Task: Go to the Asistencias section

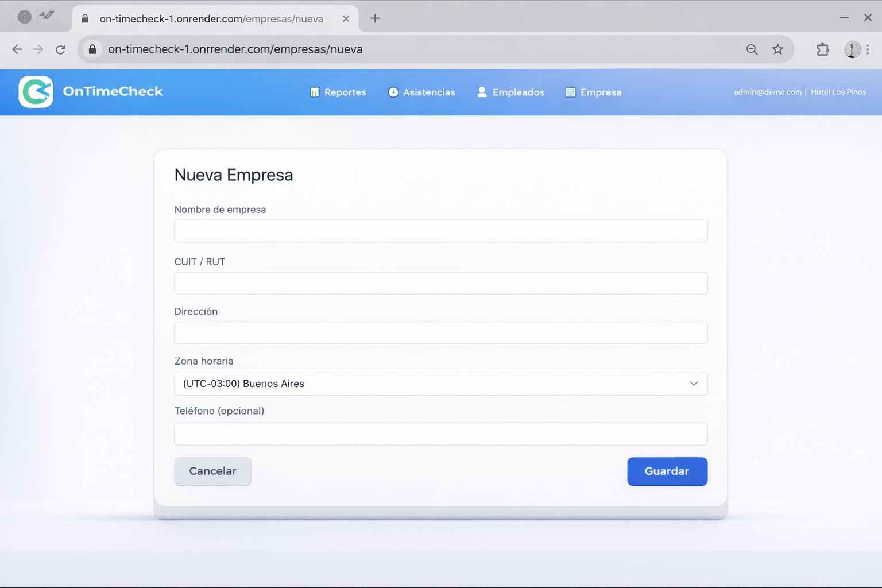Action: click(x=421, y=92)
